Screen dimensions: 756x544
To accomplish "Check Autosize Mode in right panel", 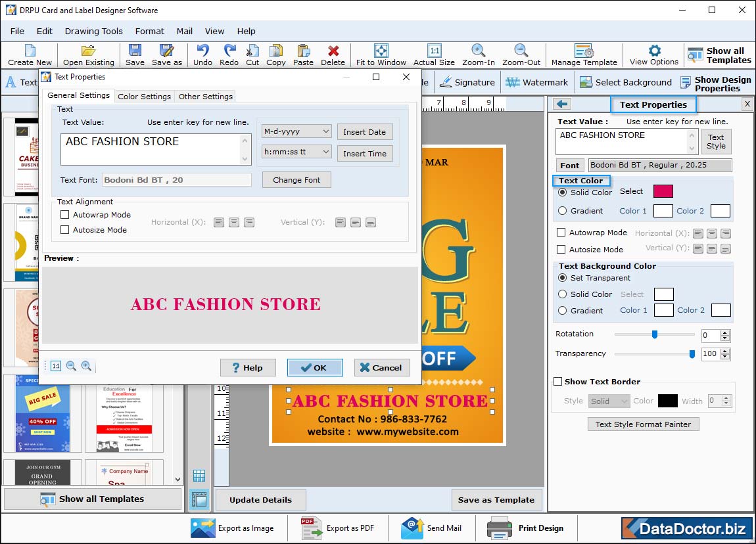I will [561, 249].
